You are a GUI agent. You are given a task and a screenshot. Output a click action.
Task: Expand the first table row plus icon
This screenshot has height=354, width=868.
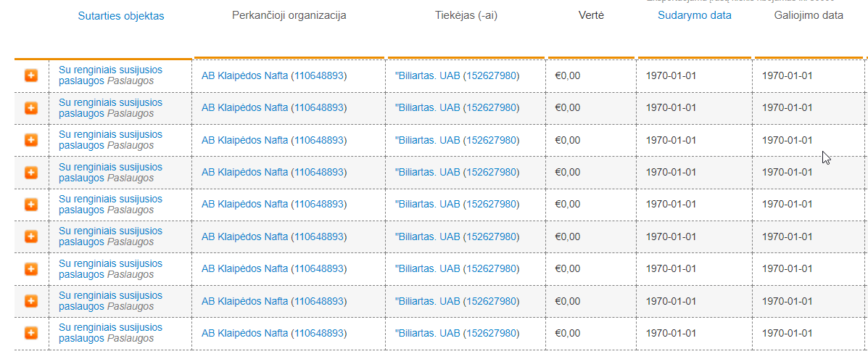31,75
